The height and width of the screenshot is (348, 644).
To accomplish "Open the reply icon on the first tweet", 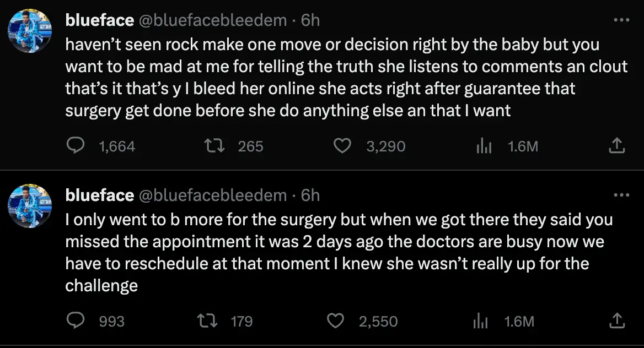I will pos(76,145).
